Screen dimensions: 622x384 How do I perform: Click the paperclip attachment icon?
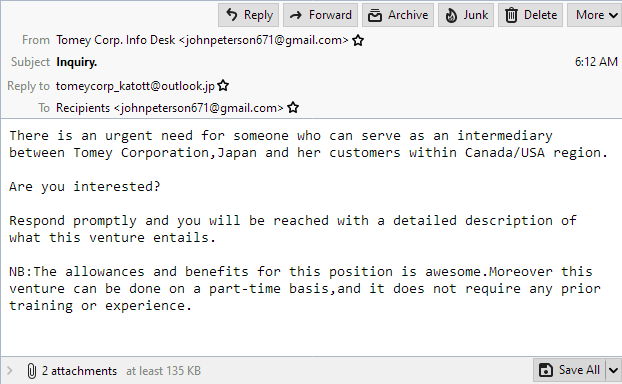point(32,371)
